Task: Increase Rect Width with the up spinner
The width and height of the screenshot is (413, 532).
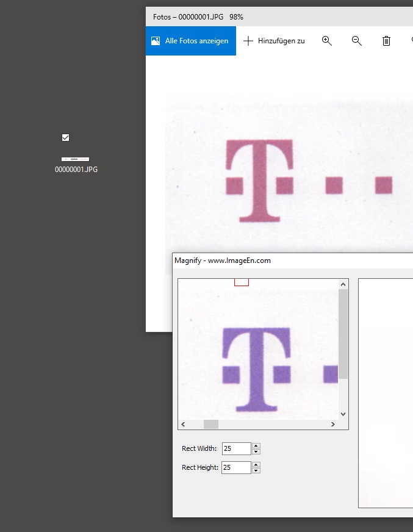Action: tap(256, 446)
